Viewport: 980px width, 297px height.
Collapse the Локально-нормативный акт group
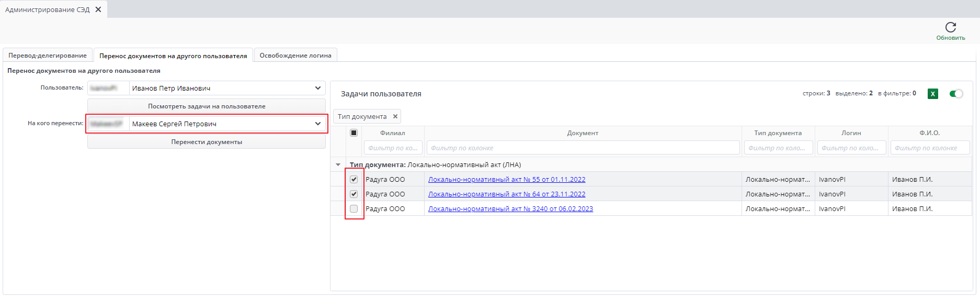338,164
